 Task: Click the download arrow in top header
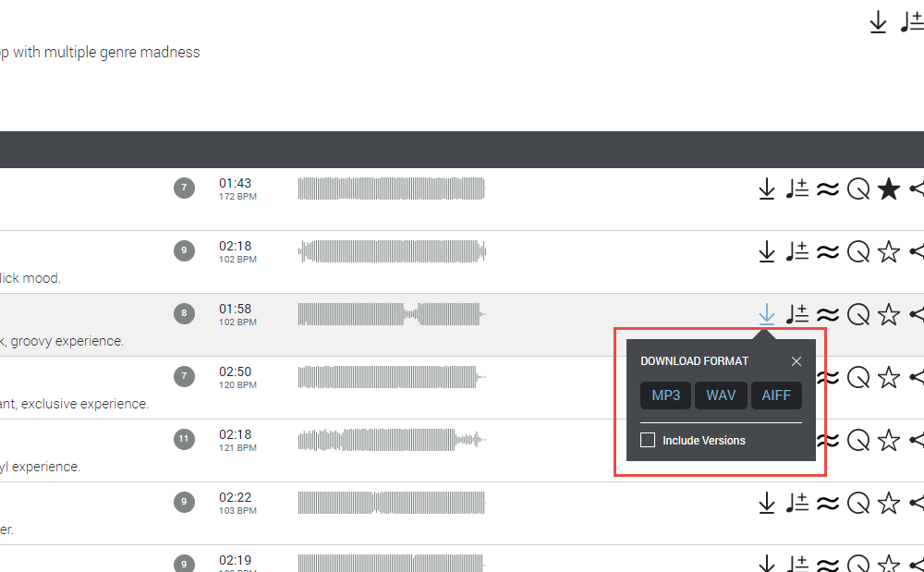878,22
